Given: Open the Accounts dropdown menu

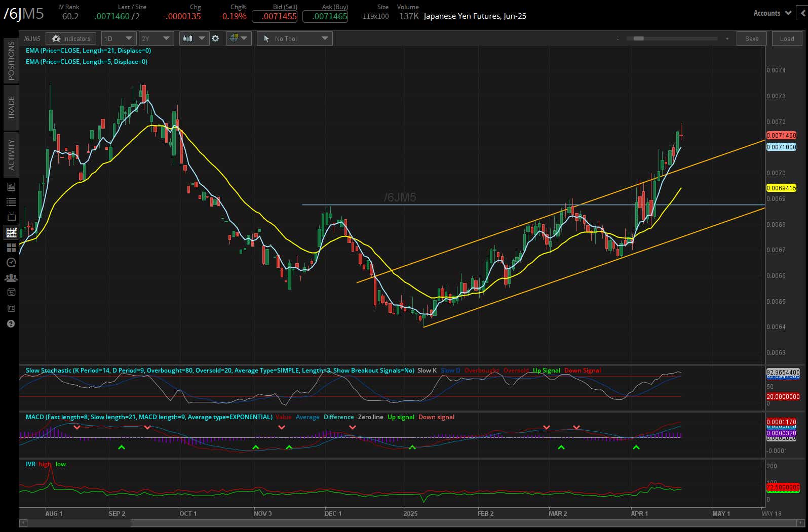Looking at the screenshot, I should tap(772, 13).
